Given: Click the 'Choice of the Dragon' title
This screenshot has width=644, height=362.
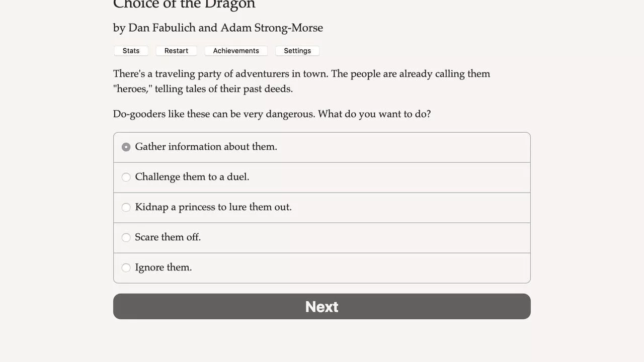Looking at the screenshot, I should [x=184, y=5].
